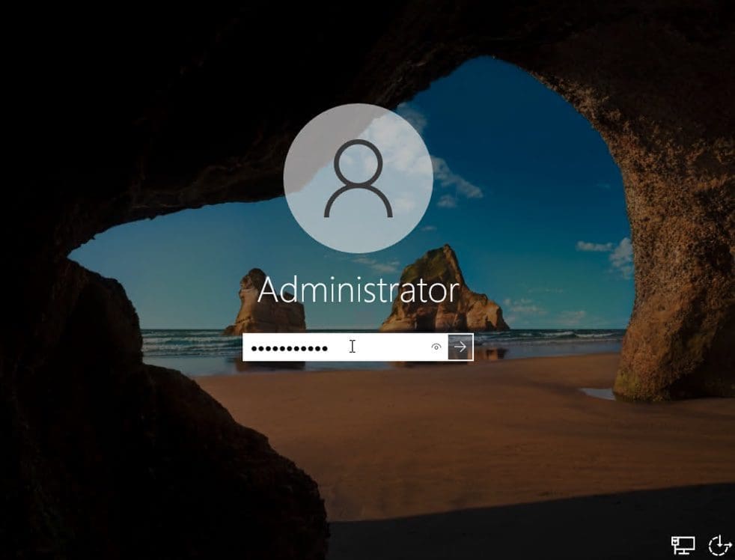The height and width of the screenshot is (560, 735).
Task: Place cursor after the last password dot
Action: (x=332, y=347)
